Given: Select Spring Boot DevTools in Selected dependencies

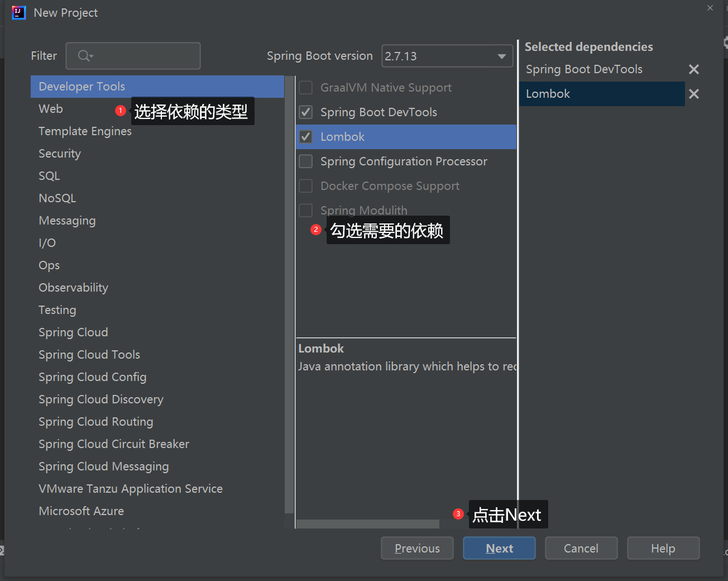Looking at the screenshot, I should point(602,69).
